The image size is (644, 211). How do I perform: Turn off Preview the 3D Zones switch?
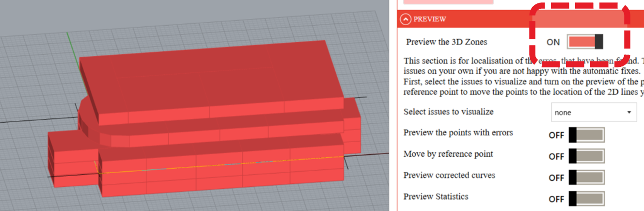pyautogui.click(x=585, y=42)
